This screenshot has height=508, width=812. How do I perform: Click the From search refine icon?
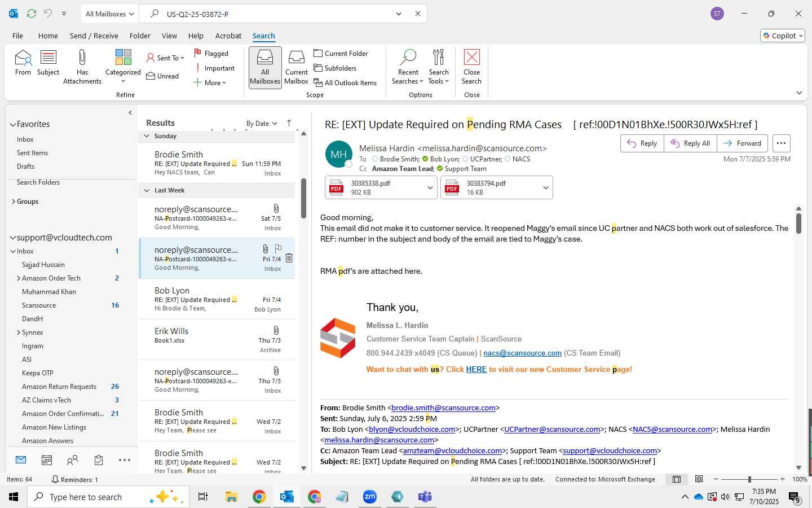[x=23, y=62]
